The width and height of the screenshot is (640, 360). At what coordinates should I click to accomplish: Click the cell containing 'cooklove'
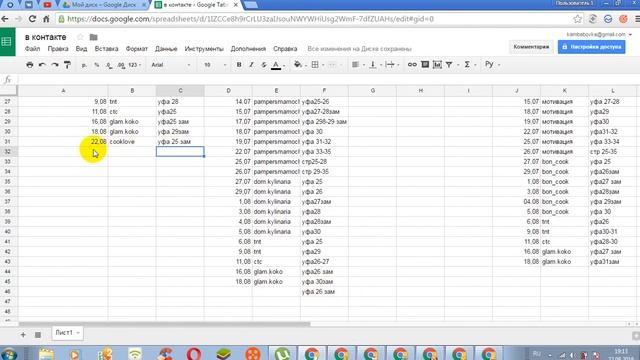(132, 142)
